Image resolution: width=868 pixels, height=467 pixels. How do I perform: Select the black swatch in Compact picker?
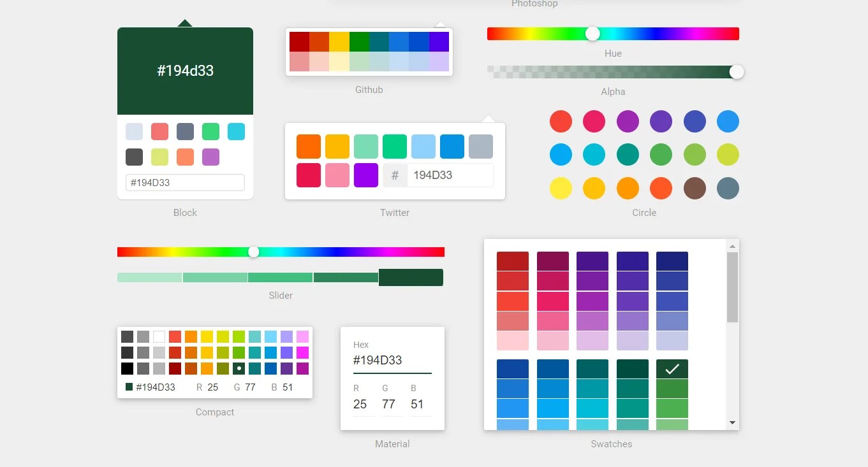click(127, 368)
